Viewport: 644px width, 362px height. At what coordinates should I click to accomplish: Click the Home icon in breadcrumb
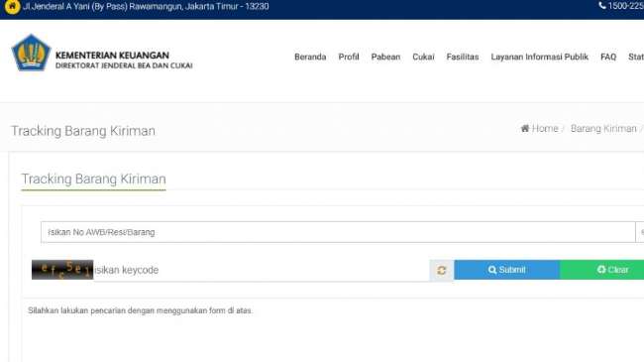tap(525, 128)
